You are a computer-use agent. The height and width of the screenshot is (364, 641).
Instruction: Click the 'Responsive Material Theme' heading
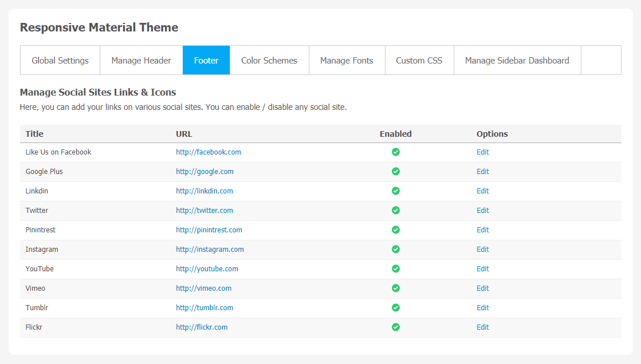(99, 27)
